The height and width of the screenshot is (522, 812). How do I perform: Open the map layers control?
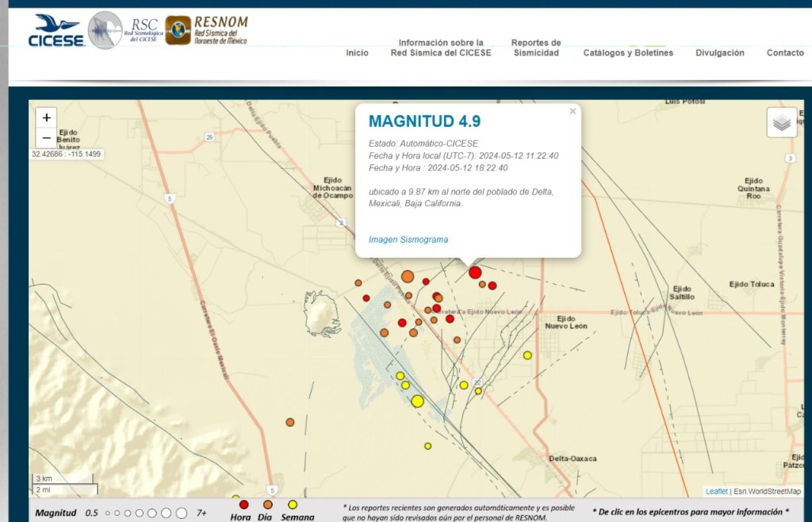781,123
